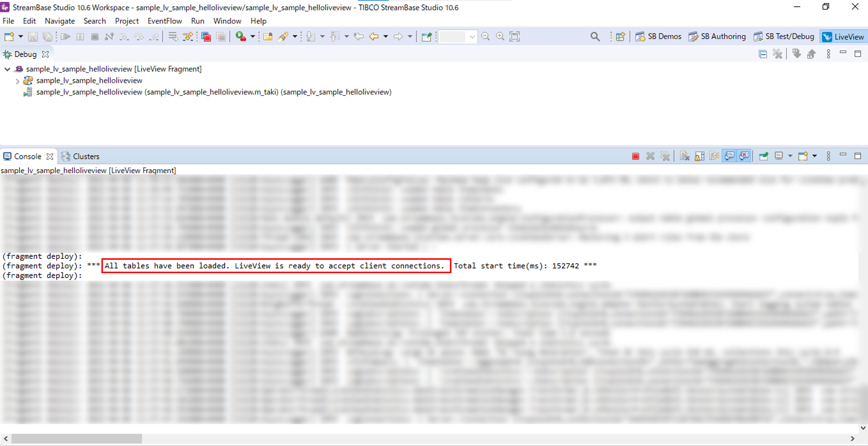Click Clear Console icon
The width and height of the screenshot is (868, 446).
point(685,156)
